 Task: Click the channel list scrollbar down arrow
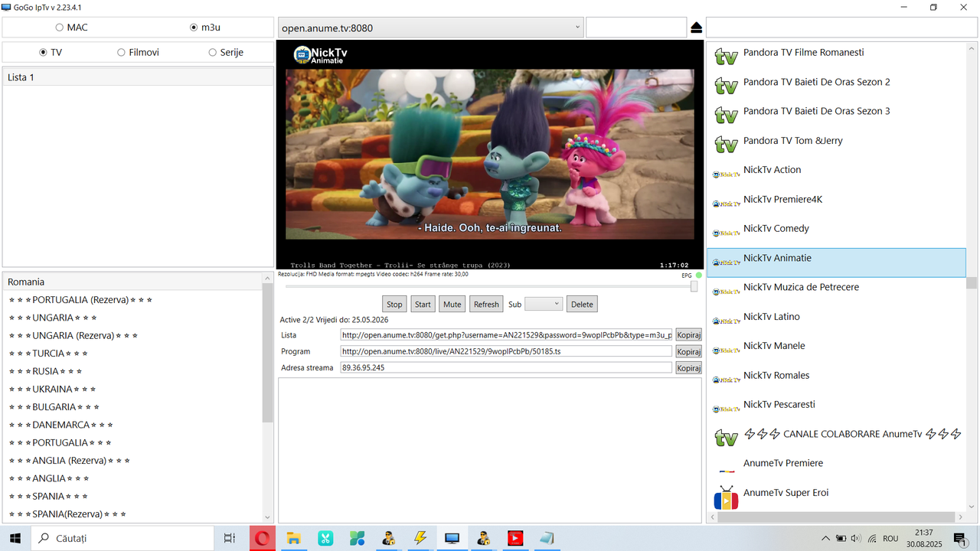(x=971, y=506)
